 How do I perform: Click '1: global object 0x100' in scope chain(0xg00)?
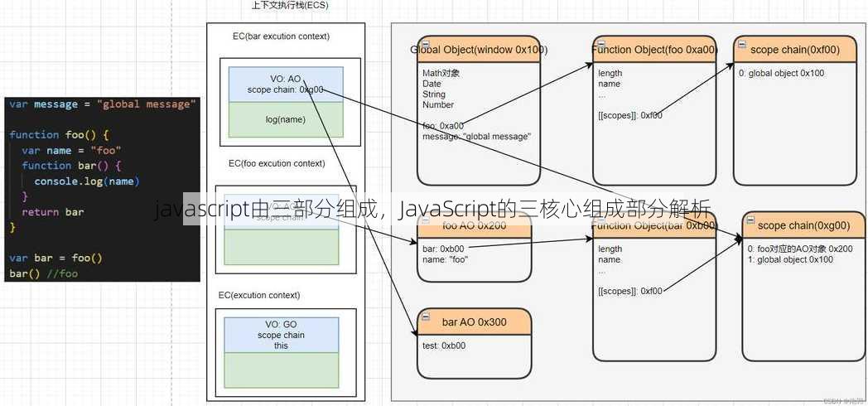pyautogui.click(x=790, y=259)
